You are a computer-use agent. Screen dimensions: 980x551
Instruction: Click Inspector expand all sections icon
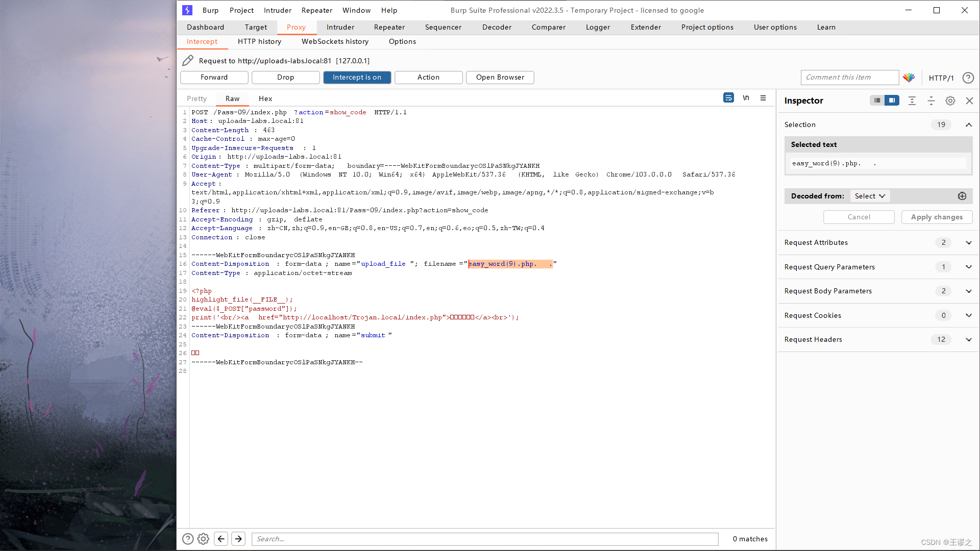[912, 101]
